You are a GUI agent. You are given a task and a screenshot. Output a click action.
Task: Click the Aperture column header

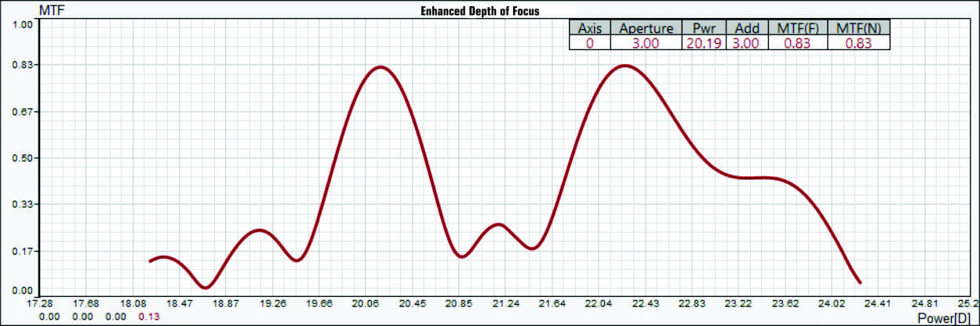[646, 28]
